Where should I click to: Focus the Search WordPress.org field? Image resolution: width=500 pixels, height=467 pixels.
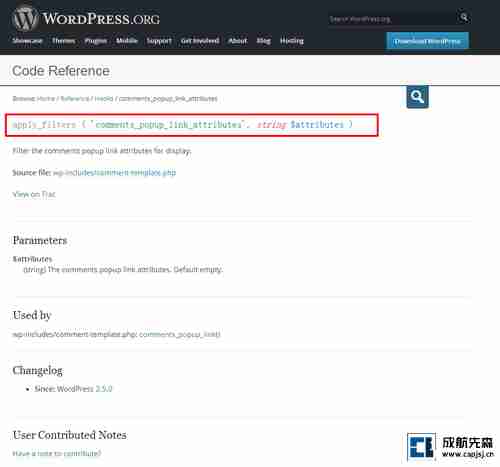(x=392, y=19)
